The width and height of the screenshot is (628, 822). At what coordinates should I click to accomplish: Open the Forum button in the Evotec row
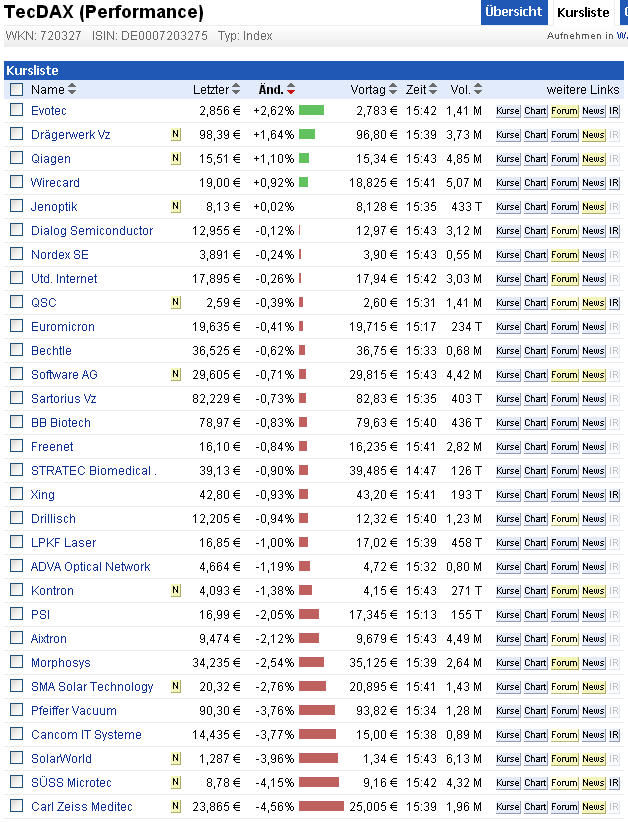click(x=564, y=111)
